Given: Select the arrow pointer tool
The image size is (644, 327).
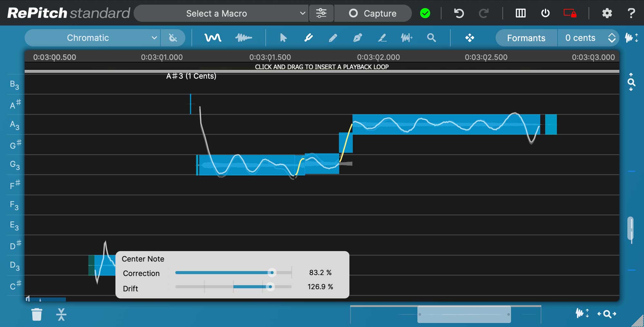Looking at the screenshot, I should pos(283,38).
